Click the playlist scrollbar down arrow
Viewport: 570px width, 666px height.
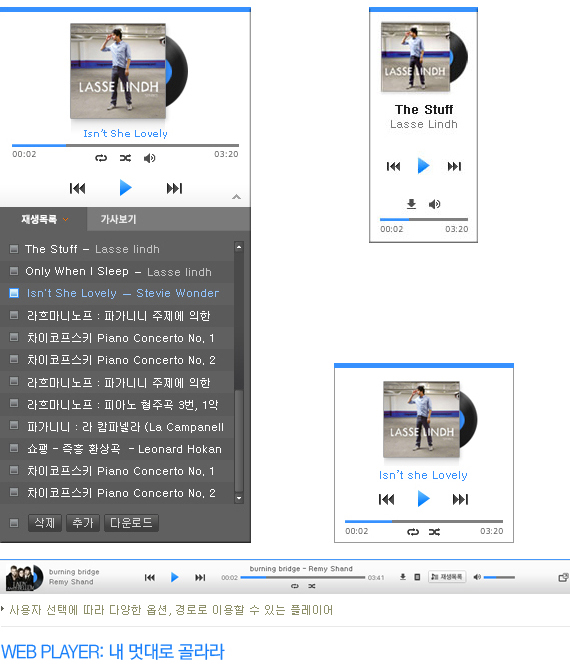tap(239, 498)
